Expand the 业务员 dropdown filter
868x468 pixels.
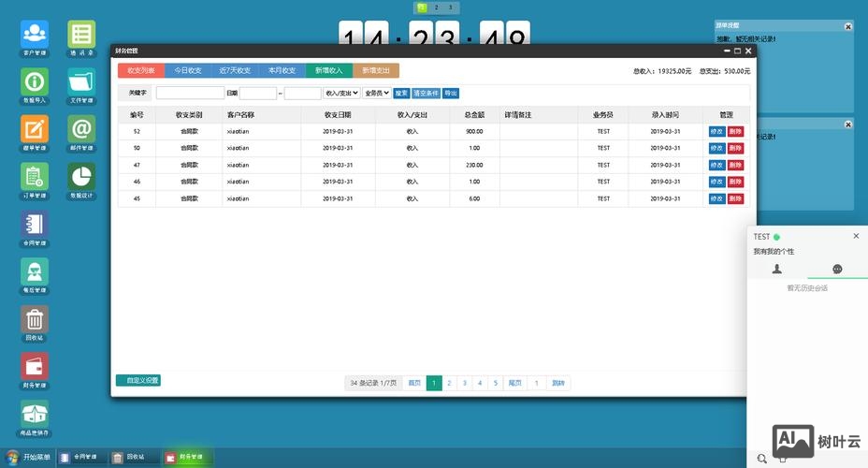pyautogui.click(x=376, y=93)
